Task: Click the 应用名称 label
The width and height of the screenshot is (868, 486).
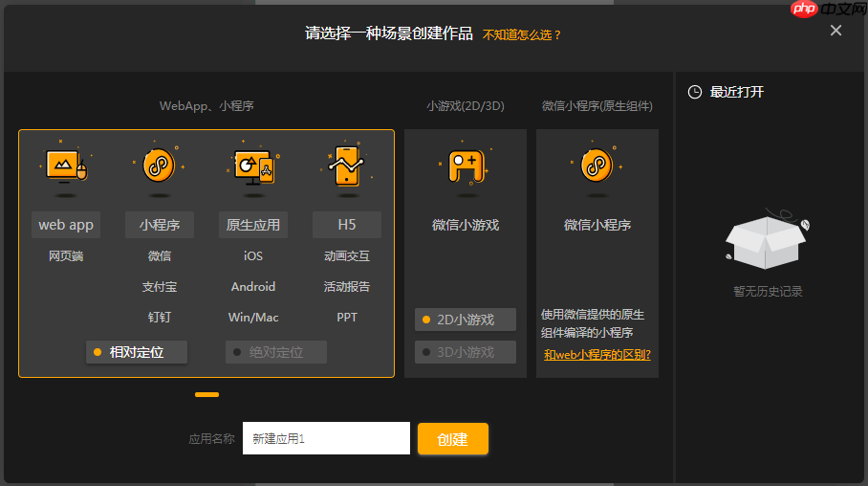Action: pos(211,439)
